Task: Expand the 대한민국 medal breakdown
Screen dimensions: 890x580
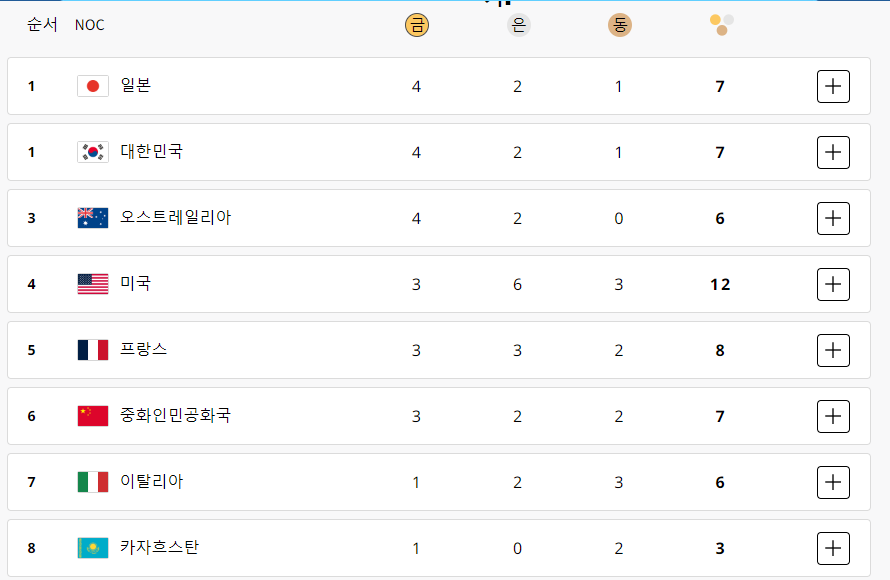Action: (833, 152)
